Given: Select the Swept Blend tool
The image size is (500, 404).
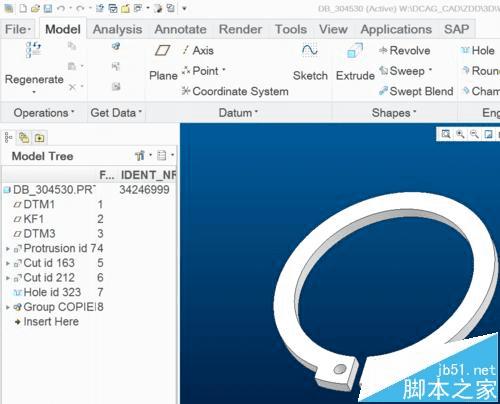Looking at the screenshot, I should click(x=416, y=91).
